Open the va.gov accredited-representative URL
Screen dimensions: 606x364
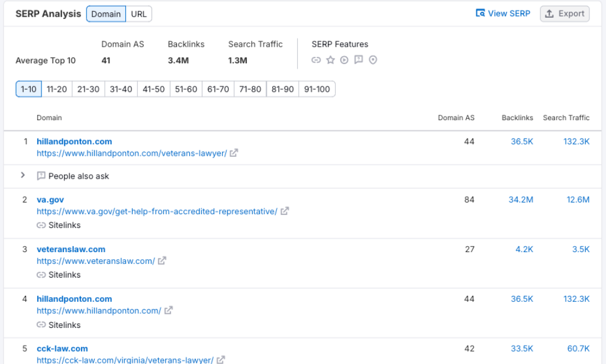tap(157, 211)
